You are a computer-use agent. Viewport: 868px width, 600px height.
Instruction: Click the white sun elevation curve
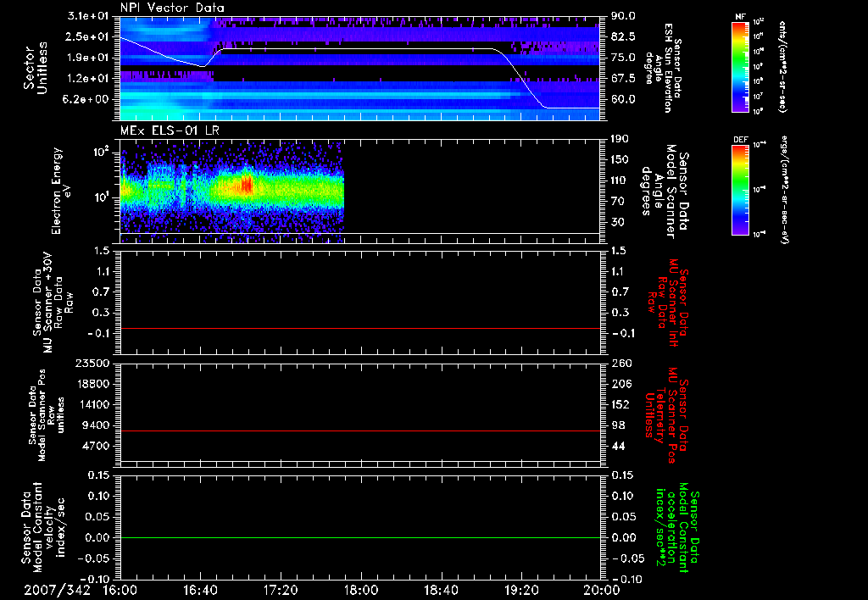tap(359, 49)
